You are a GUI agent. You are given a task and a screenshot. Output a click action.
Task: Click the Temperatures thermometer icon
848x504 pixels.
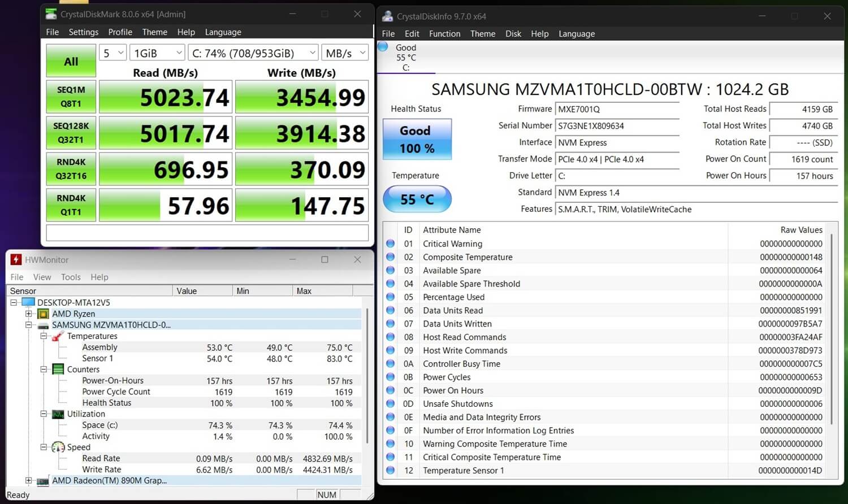pos(58,336)
